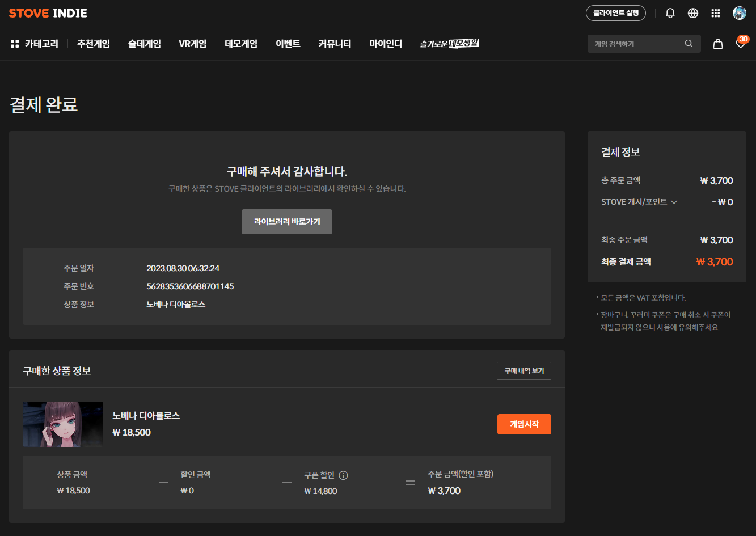The height and width of the screenshot is (536, 756).
Task: Expand STOVE 캐시/포인트 details
Action: 674,202
